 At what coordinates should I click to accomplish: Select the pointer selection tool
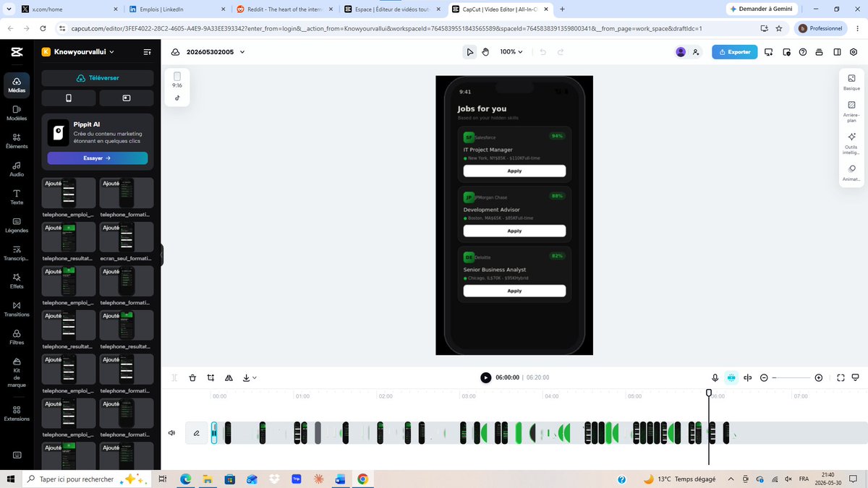pyautogui.click(x=470, y=52)
